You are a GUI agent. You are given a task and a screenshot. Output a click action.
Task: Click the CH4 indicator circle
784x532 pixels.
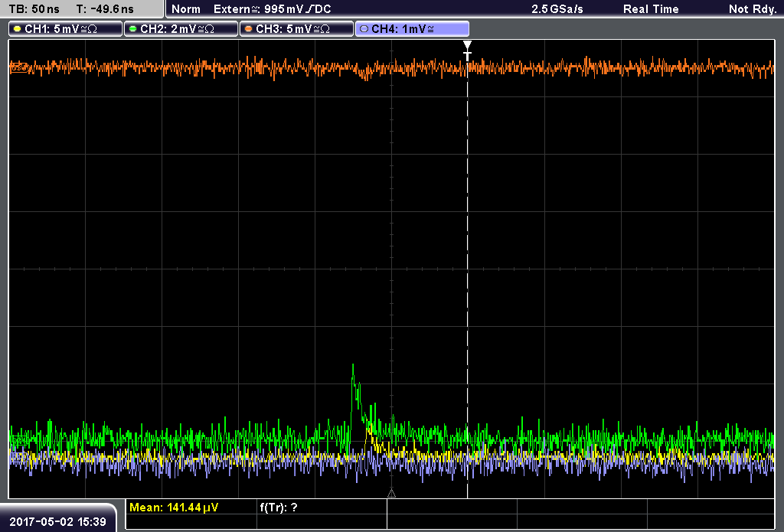364,29
